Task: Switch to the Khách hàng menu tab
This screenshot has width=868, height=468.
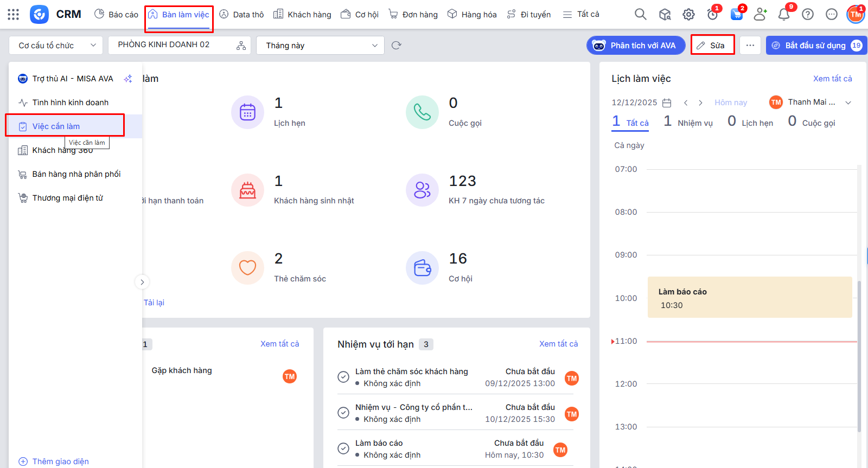Action: [302, 15]
